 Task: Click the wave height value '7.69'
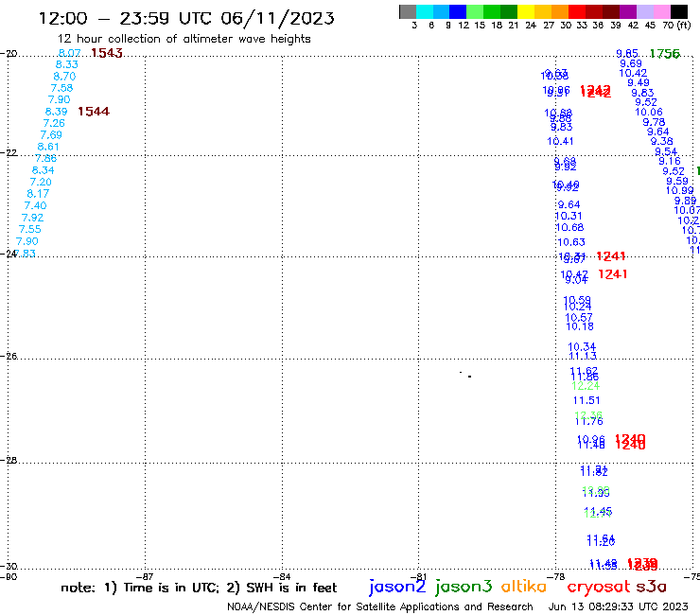[51, 135]
